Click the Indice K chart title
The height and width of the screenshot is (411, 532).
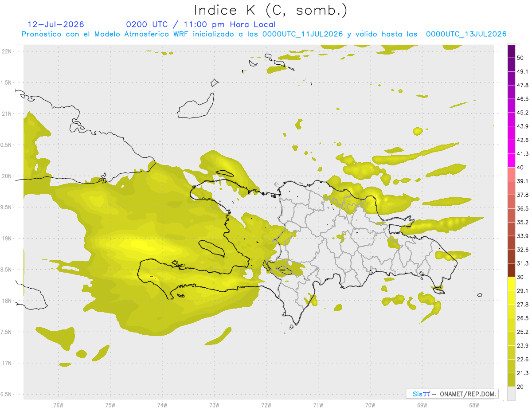pos(271,10)
